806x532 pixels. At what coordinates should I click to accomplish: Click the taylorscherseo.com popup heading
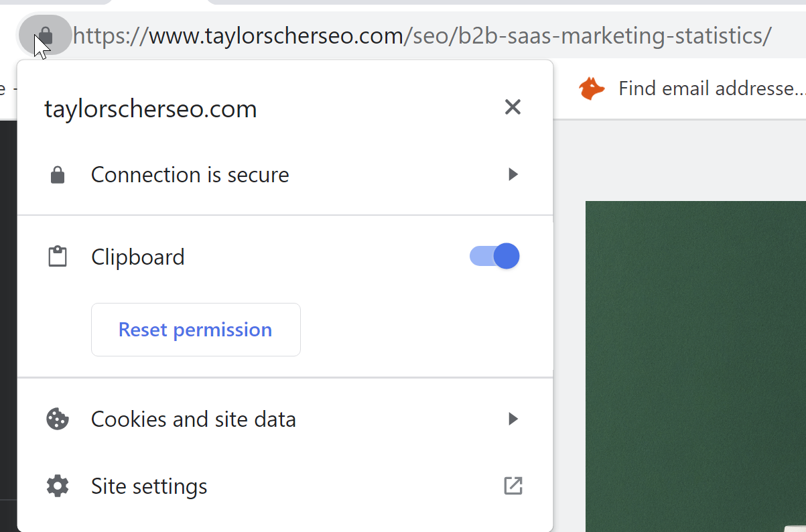tap(151, 109)
